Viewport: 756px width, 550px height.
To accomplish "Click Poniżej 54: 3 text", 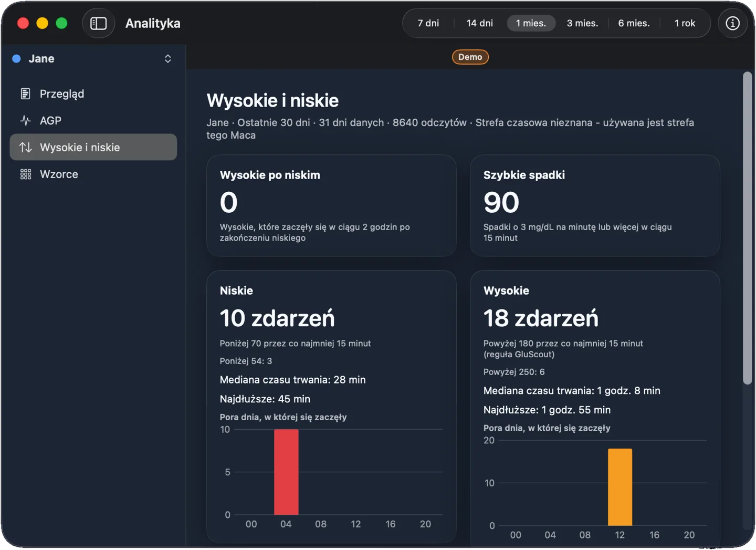I will point(246,361).
